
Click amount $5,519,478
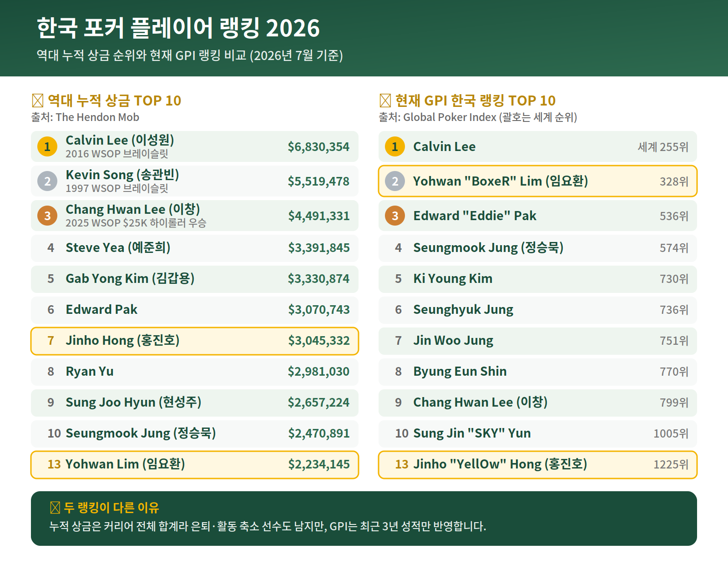click(x=318, y=181)
